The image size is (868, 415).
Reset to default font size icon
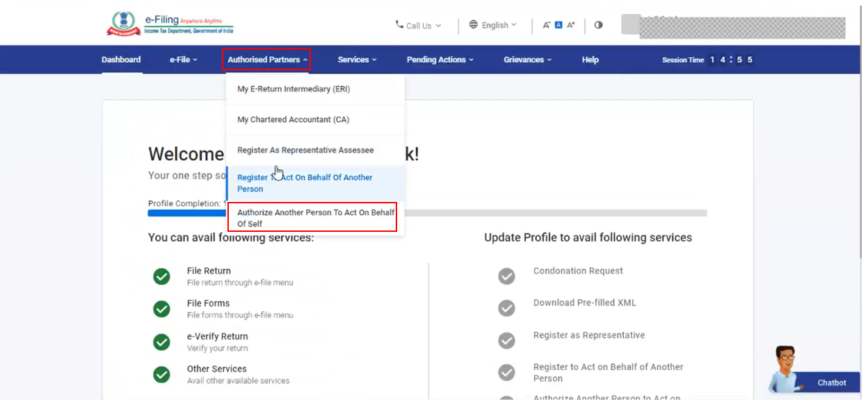558,25
